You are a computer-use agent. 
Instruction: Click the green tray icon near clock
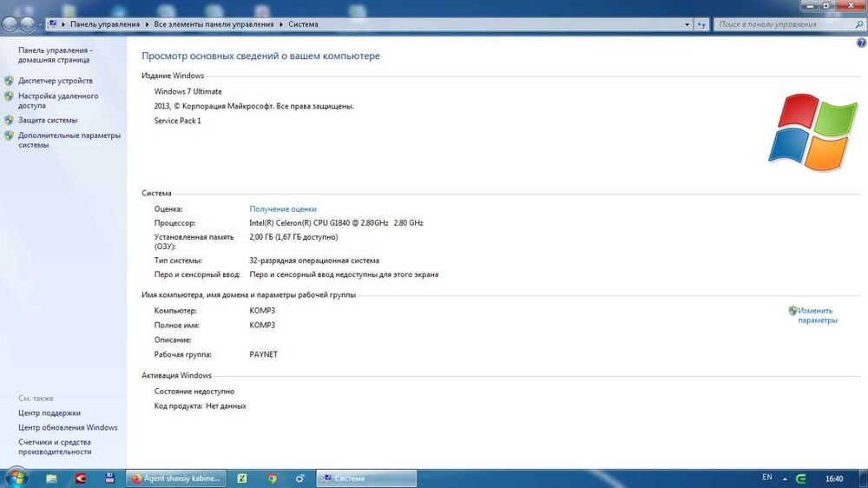pos(801,478)
